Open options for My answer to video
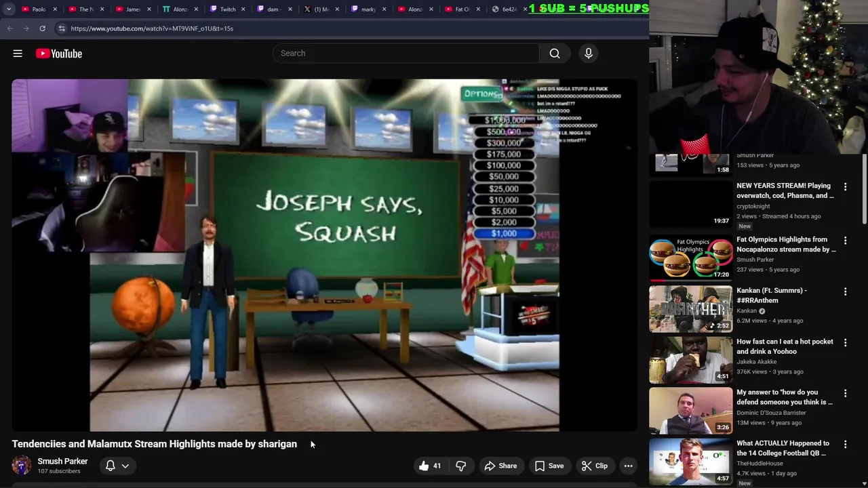 pos(845,393)
